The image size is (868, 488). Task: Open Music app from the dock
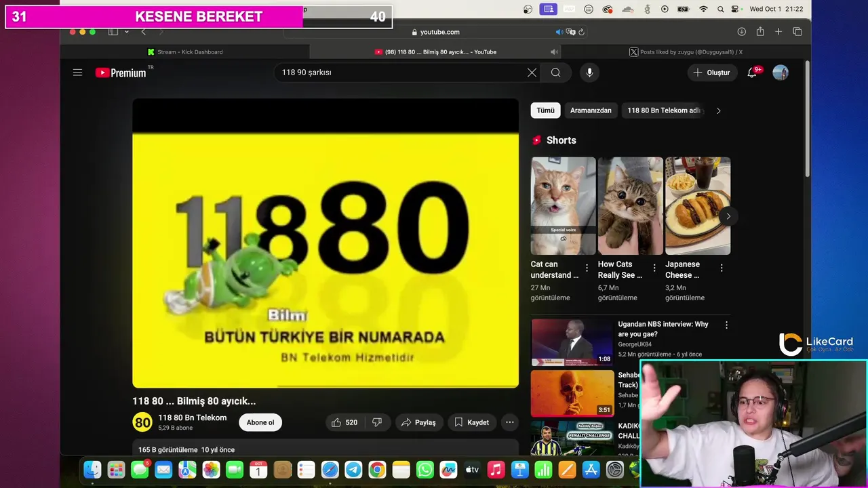[496, 470]
